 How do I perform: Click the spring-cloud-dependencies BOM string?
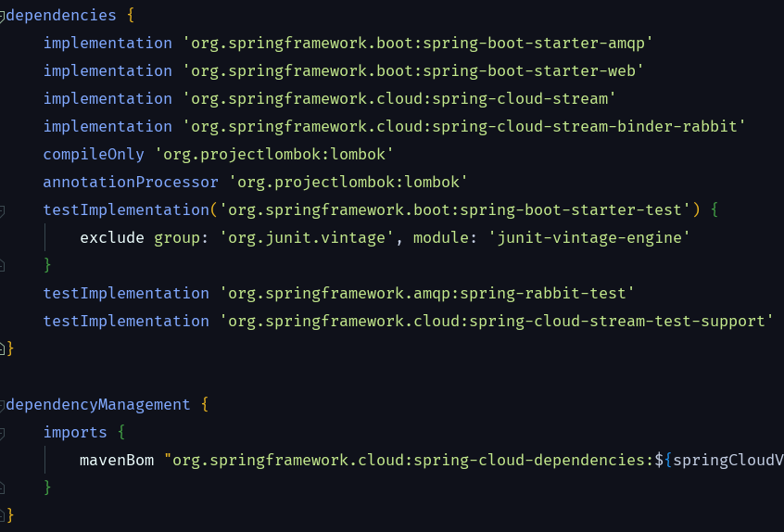474,460
